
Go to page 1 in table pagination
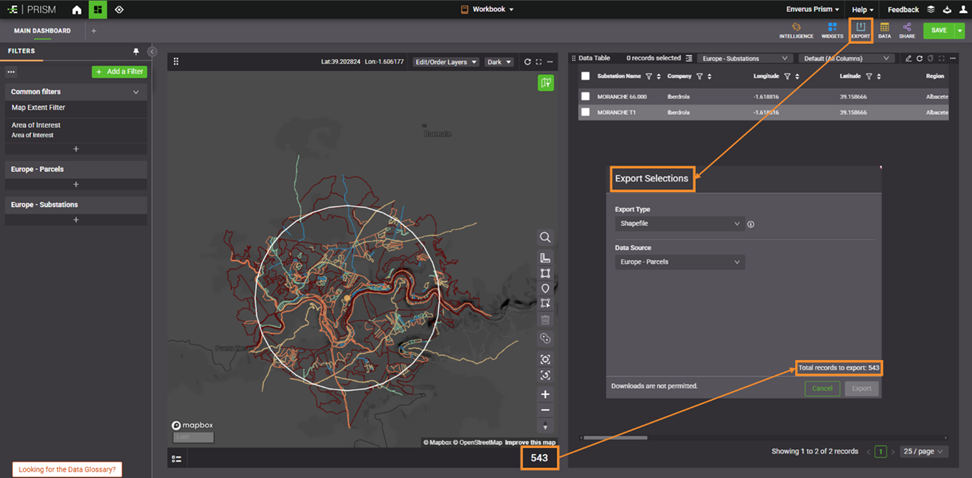click(880, 451)
